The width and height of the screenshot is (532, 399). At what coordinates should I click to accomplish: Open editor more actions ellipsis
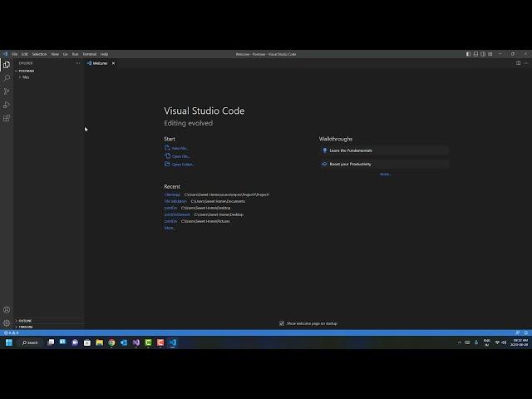pos(526,63)
